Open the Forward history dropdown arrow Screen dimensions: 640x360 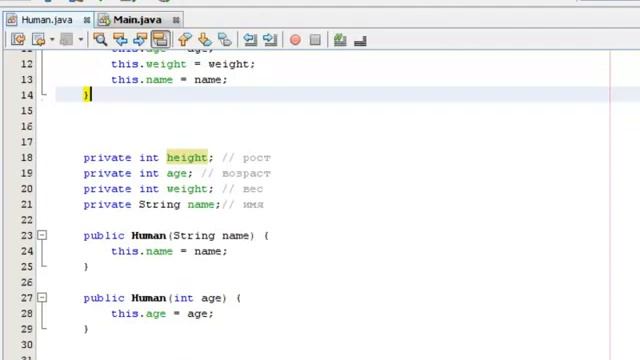[80, 40]
